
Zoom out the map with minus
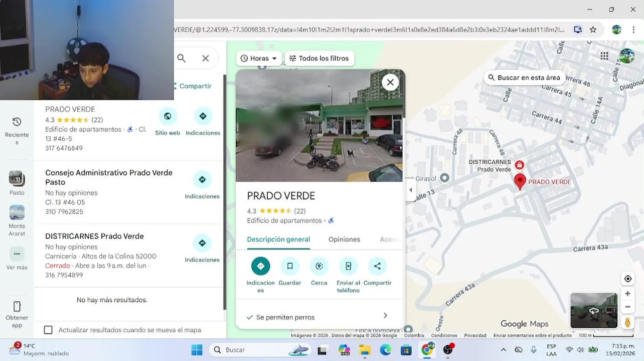[627, 307]
